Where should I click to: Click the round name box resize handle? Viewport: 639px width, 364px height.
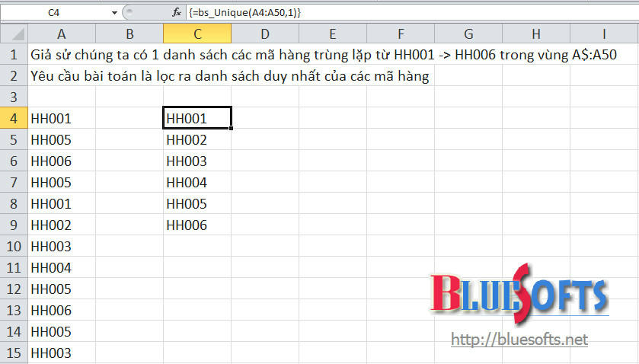pos(129,12)
